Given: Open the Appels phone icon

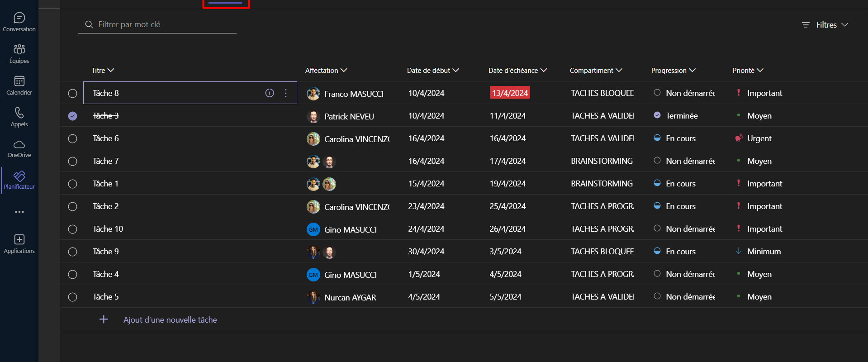Looking at the screenshot, I should [x=19, y=113].
